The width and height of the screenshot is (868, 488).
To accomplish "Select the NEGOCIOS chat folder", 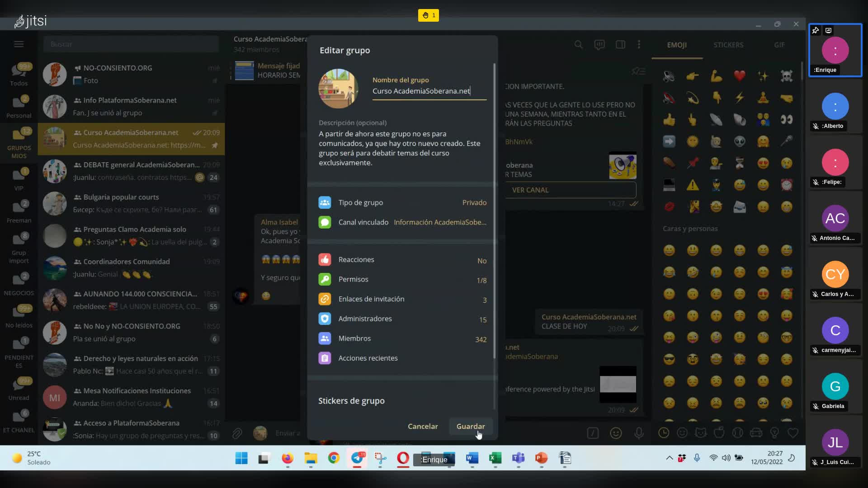I will click(19, 284).
